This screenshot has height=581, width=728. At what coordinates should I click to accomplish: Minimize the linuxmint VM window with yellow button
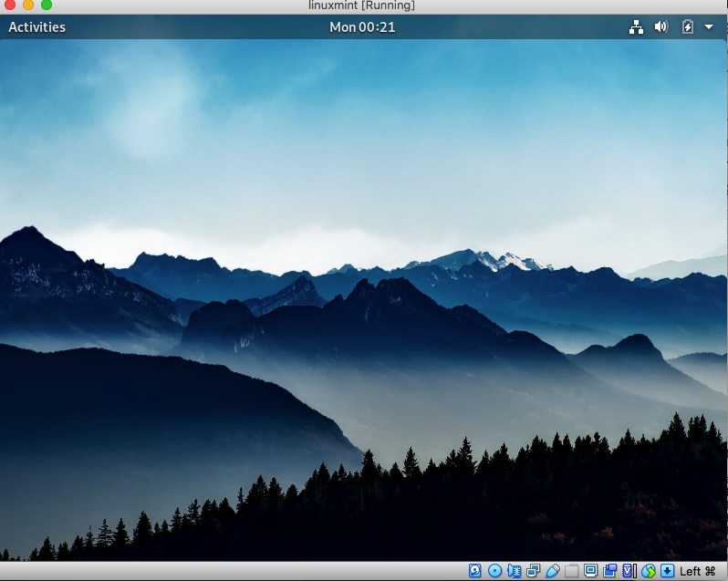coord(28,5)
